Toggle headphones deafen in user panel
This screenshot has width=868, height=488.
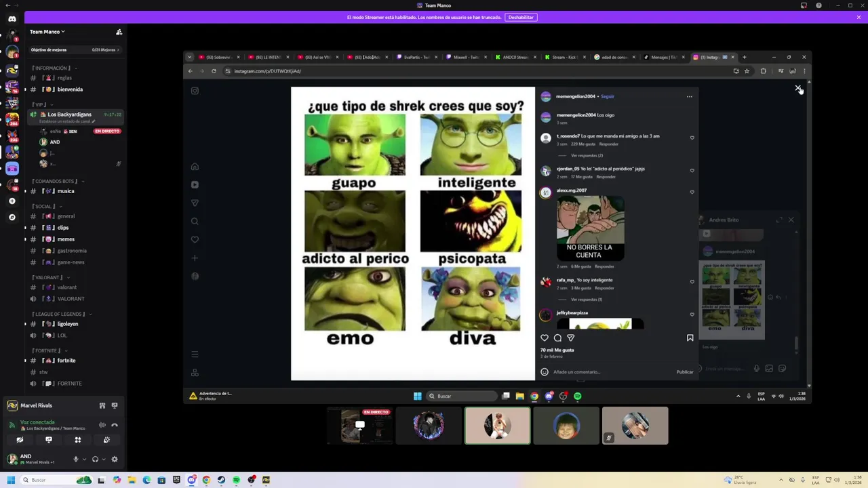tap(95, 459)
